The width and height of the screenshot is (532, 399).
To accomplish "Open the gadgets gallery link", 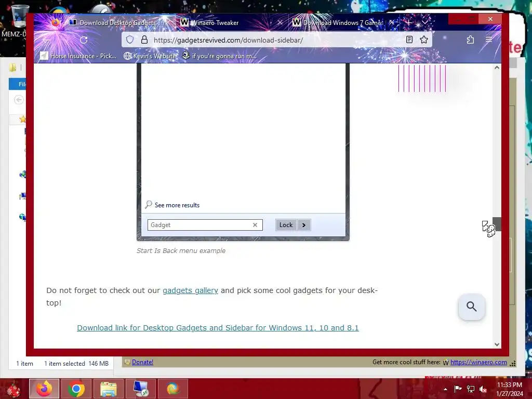I will pyautogui.click(x=190, y=290).
